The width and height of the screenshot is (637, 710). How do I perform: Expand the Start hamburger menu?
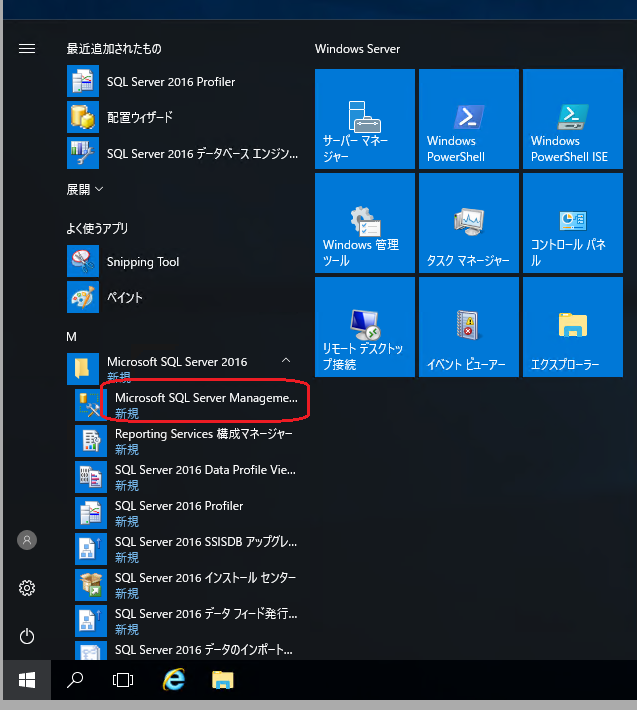[x=27, y=48]
